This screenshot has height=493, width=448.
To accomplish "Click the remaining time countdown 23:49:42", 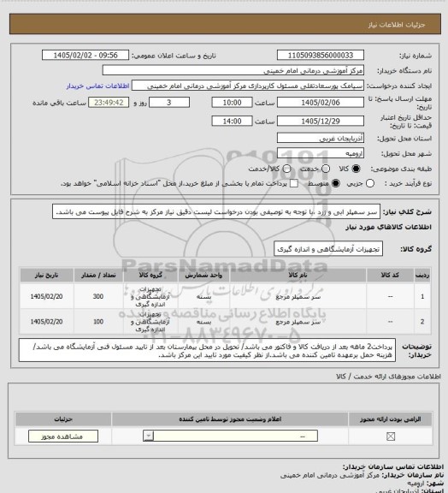I will [109, 103].
